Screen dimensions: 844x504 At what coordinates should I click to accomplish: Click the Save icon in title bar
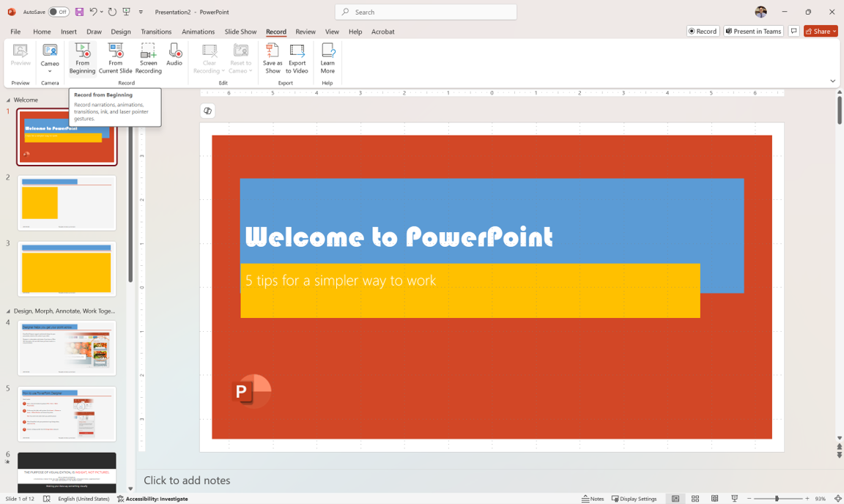(79, 12)
